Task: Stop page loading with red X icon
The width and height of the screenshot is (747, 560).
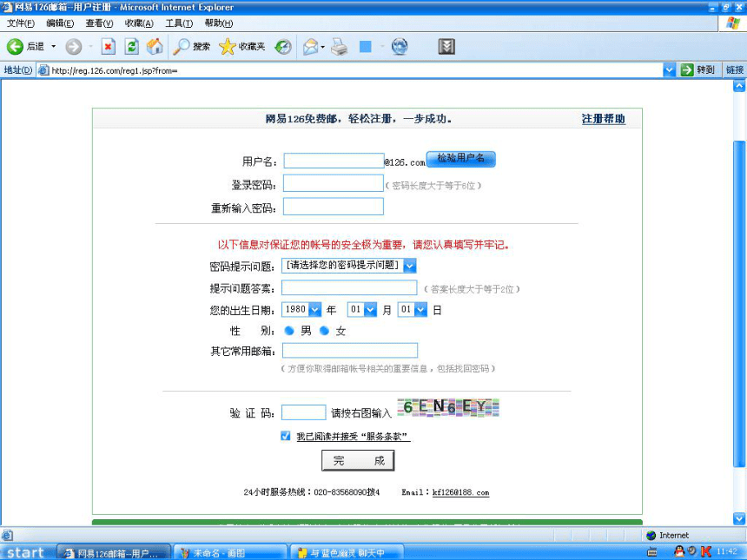Action: click(109, 47)
